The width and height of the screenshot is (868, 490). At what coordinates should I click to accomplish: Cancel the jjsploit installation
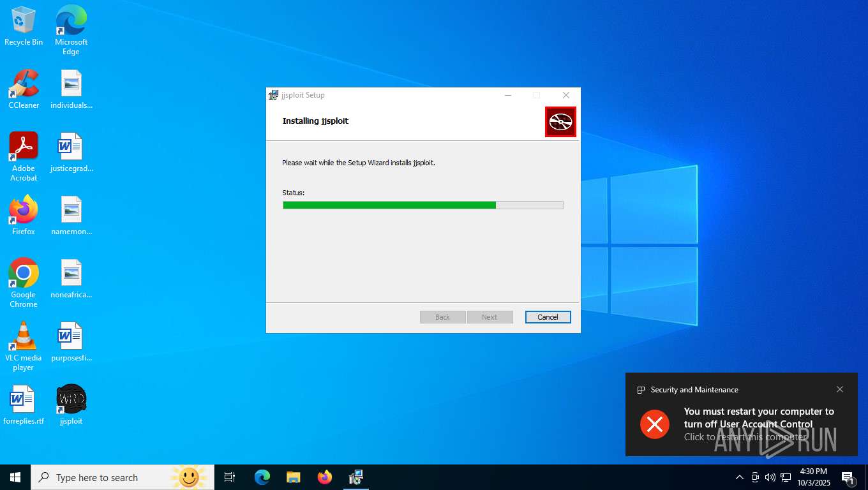pos(548,317)
